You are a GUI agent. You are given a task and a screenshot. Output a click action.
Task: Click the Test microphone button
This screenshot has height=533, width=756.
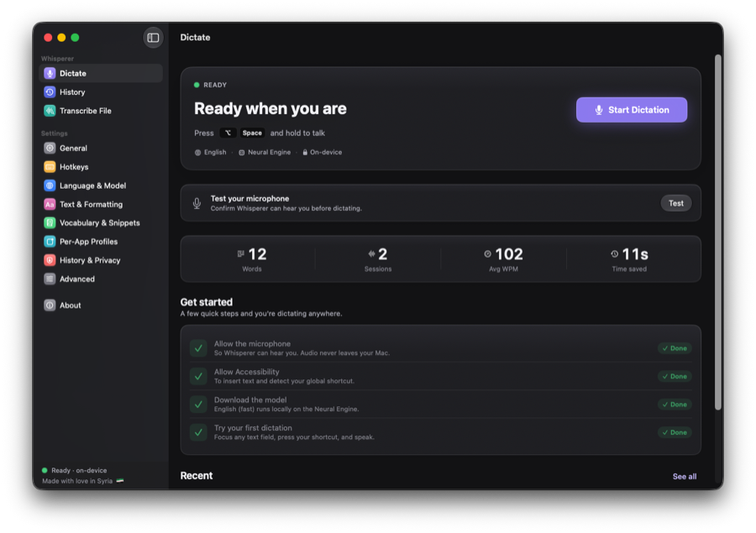pos(676,203)
